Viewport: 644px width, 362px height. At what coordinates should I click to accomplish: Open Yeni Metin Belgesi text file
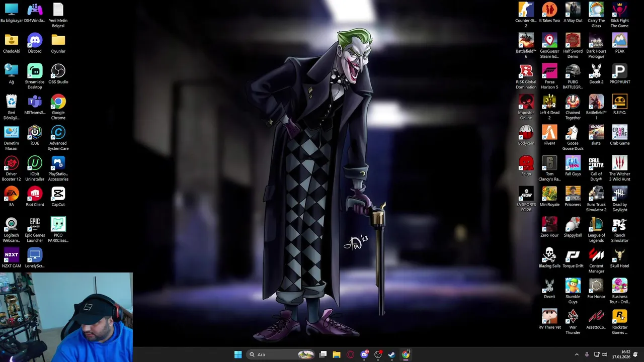[x=58, y=16]
